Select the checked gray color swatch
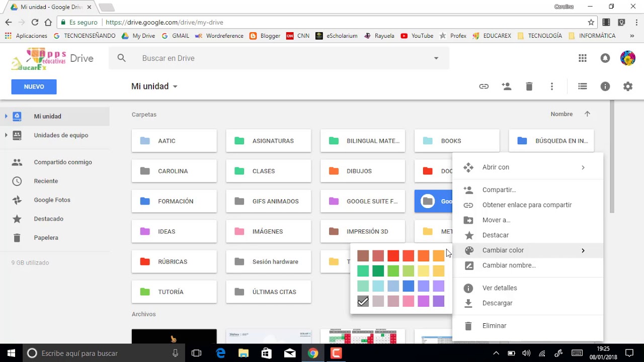The image size is (644, 362). click(363, 301)
